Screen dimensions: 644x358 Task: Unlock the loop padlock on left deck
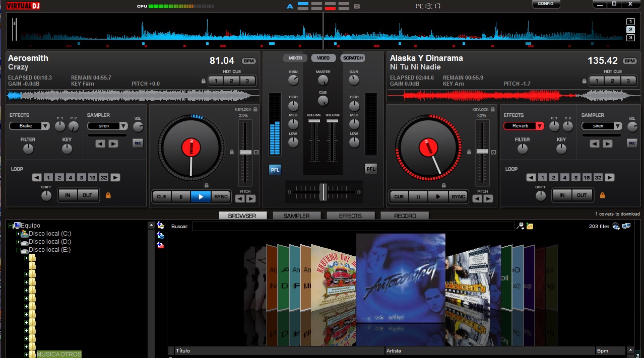click(x=109, y=195)
